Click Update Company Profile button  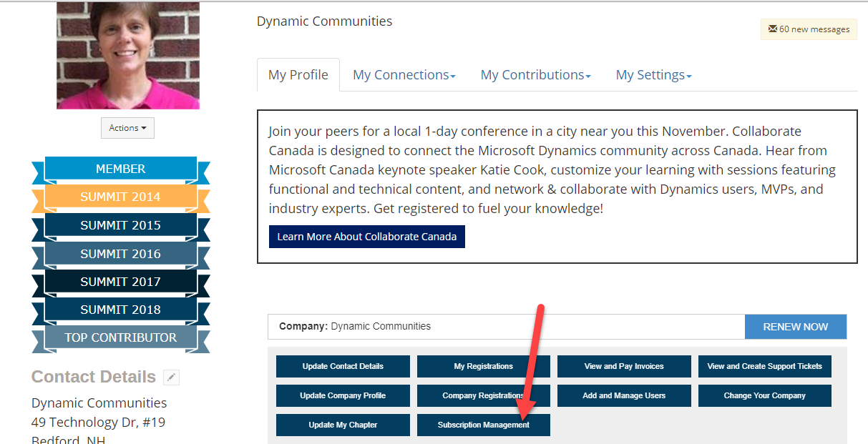343,395
